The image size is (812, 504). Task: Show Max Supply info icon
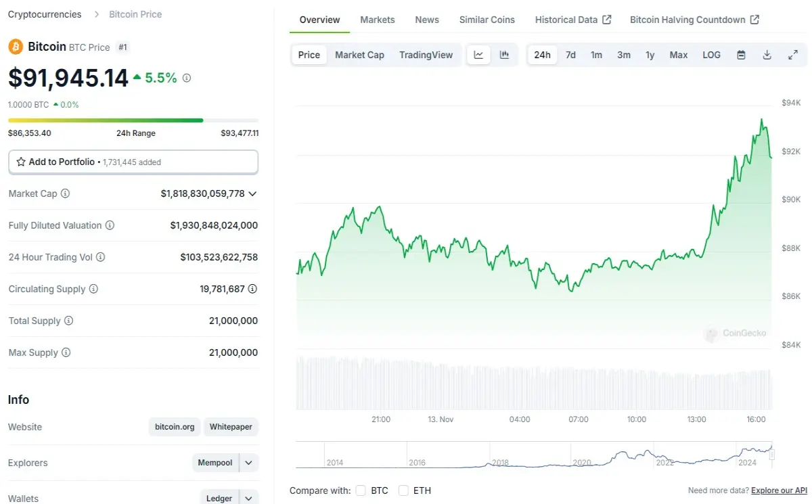[x=66, y=352]
